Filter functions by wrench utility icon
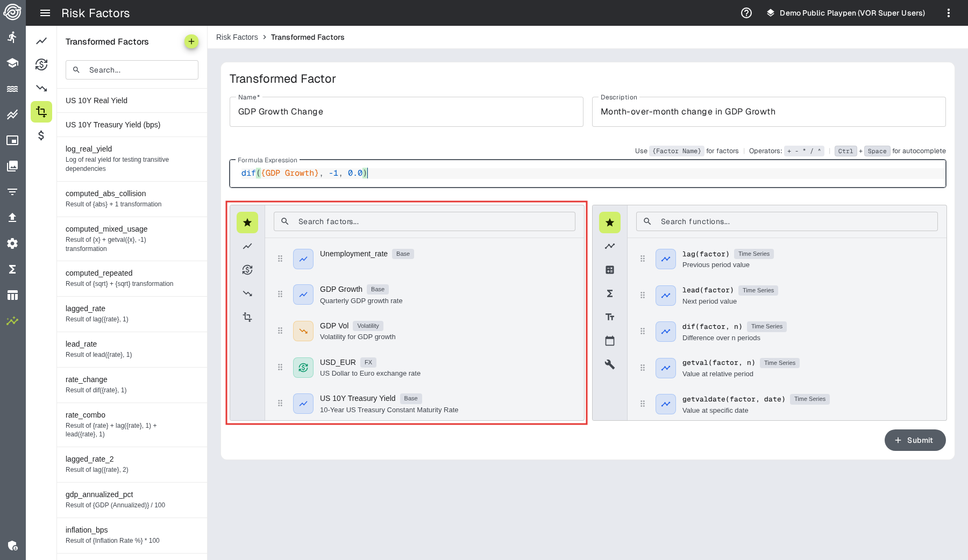 [609, 364]
